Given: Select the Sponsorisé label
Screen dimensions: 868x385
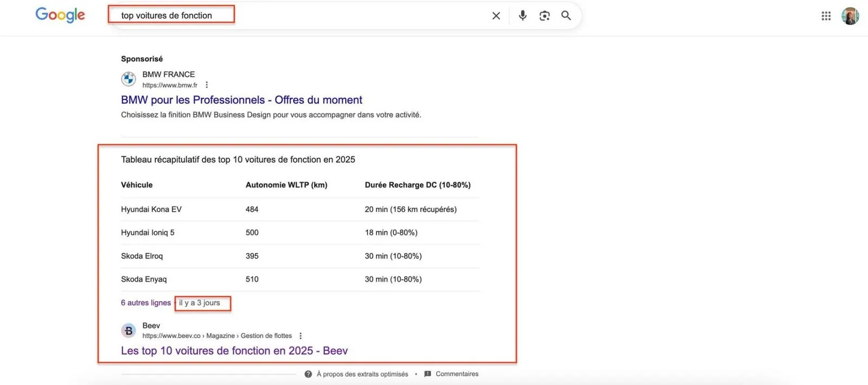Looking at the screenshot, I should 142,59.
